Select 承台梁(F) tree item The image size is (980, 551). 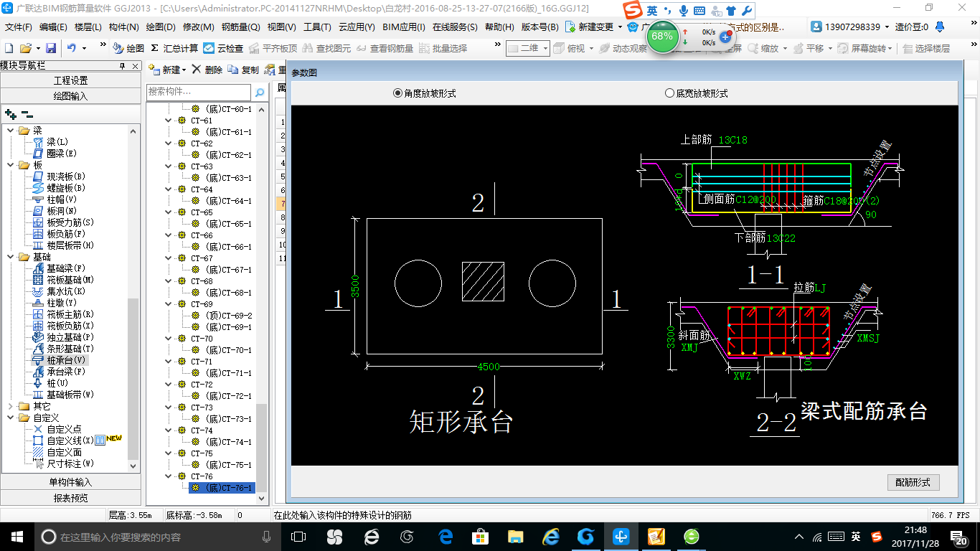[59, 372]
